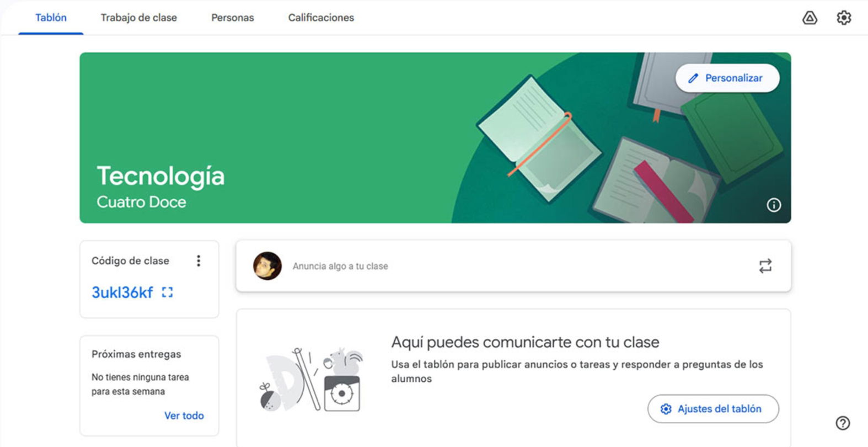Click the Personalizar banner button
Screen dimensions: 868x447
tap(727, 78)
